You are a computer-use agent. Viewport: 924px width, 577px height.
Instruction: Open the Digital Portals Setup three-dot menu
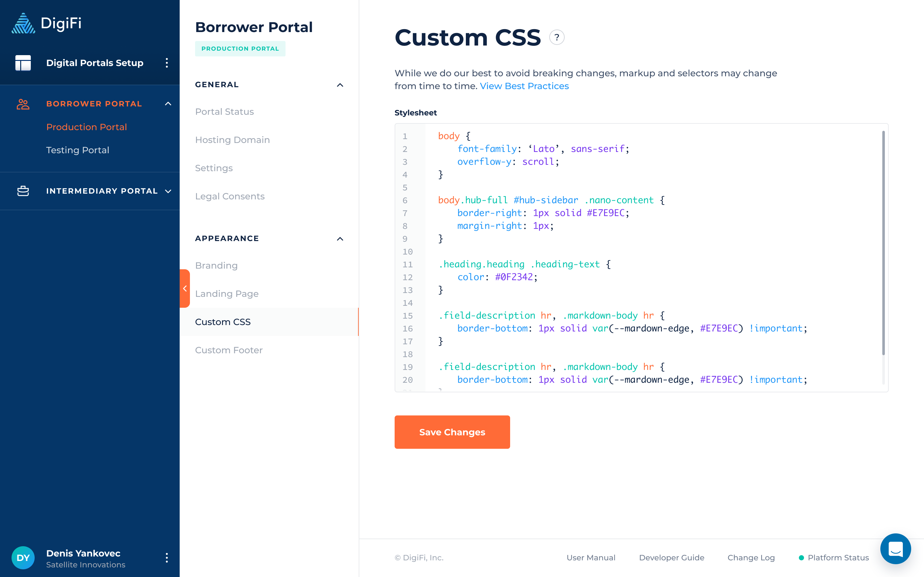pos(167,63)
